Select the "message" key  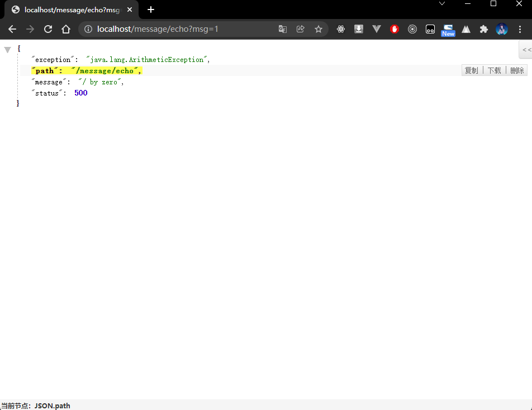pos(49,82)
